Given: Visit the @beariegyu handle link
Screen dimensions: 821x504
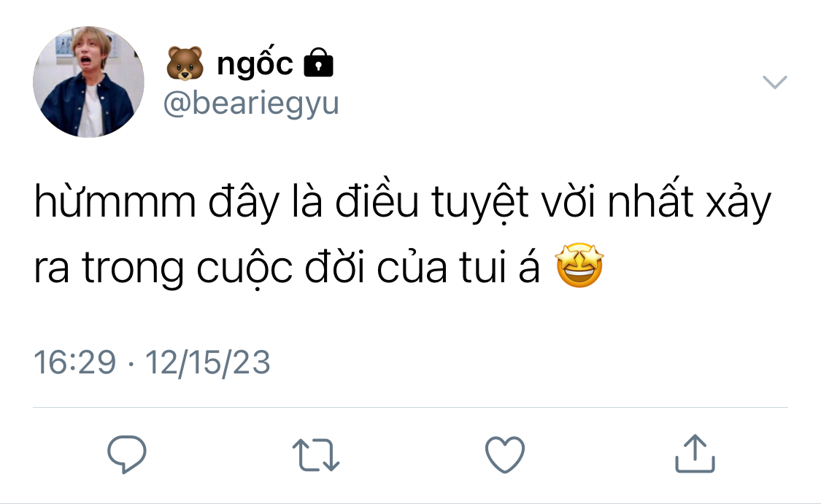Looking at the screenshot, I should (x=251, y=104).
